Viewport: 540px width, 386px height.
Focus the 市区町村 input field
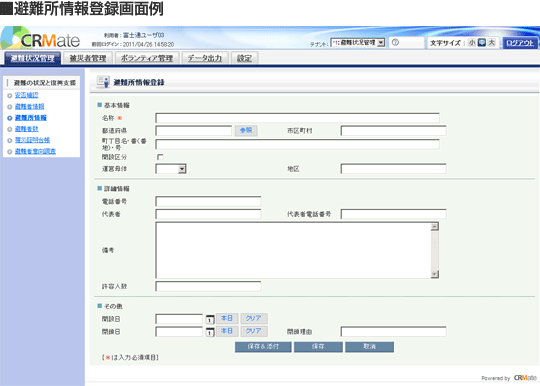coord(394,131)
